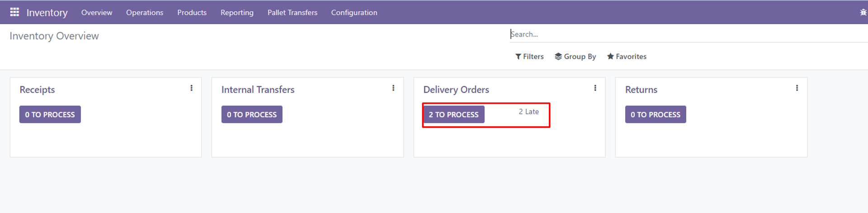Open the Configuration menu
The width and height of the screenshot is (868, 213).
(354, 13)
